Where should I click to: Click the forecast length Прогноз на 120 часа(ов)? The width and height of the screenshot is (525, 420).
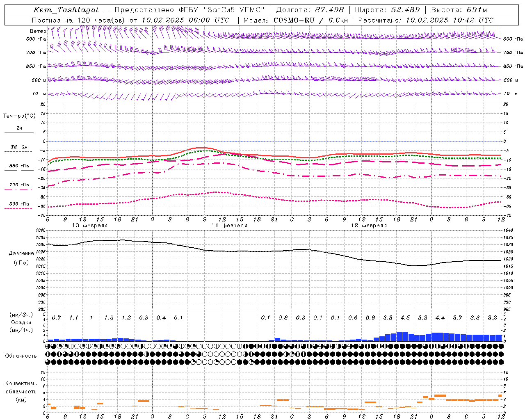click(79, 20)
